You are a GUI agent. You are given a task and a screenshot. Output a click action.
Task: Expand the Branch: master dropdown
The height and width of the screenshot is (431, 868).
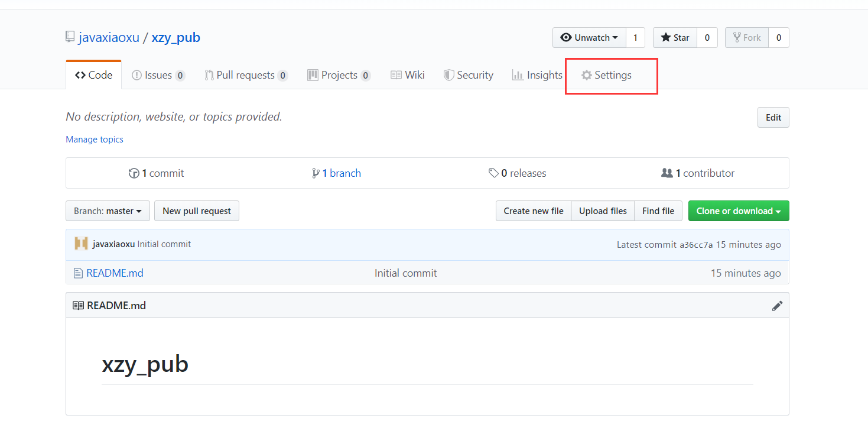click(108, 211)
